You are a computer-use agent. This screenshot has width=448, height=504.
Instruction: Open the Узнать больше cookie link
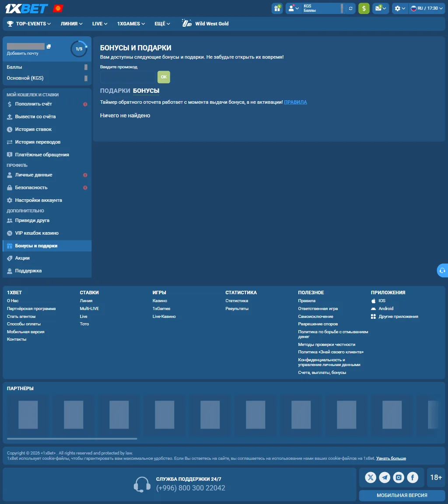391,458
